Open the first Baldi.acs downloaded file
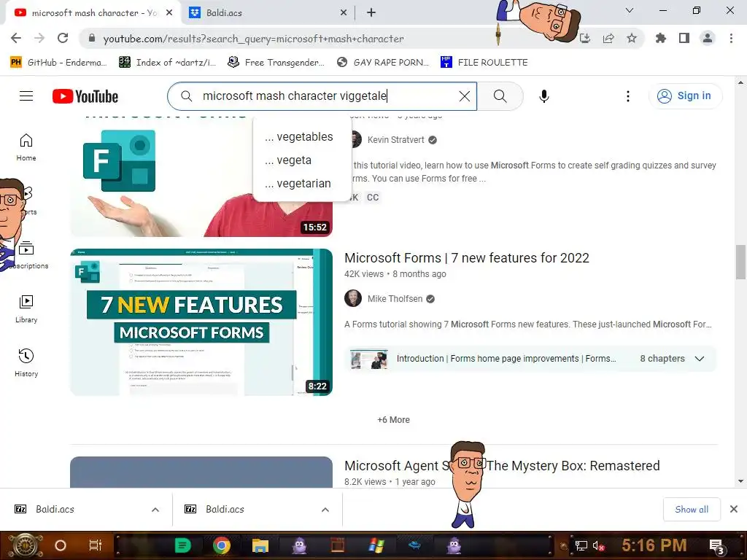This screenshot has width=747, height=560. (55, 510)
